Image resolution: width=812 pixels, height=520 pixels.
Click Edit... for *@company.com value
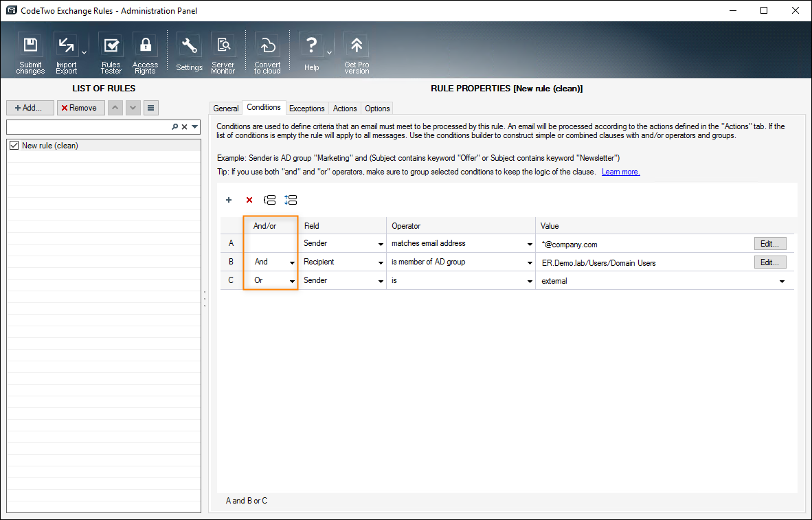(x=770, y=243)
